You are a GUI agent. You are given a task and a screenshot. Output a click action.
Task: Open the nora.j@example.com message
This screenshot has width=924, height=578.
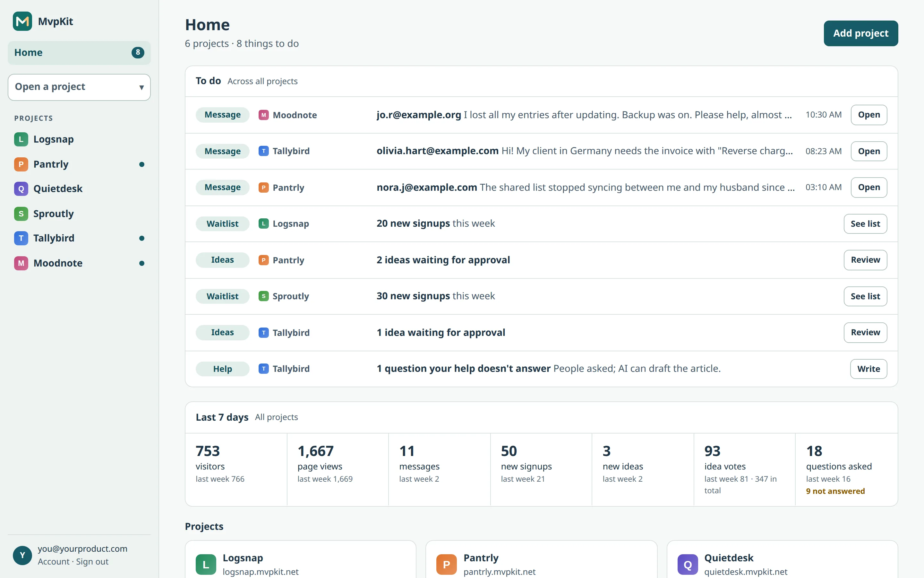(868, 187)
